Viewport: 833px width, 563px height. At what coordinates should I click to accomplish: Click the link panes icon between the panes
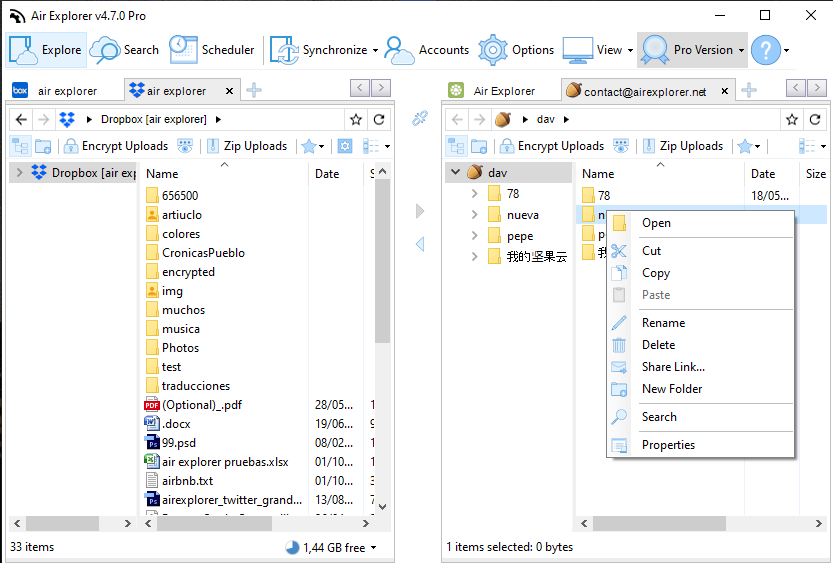(x=420, y=118)
